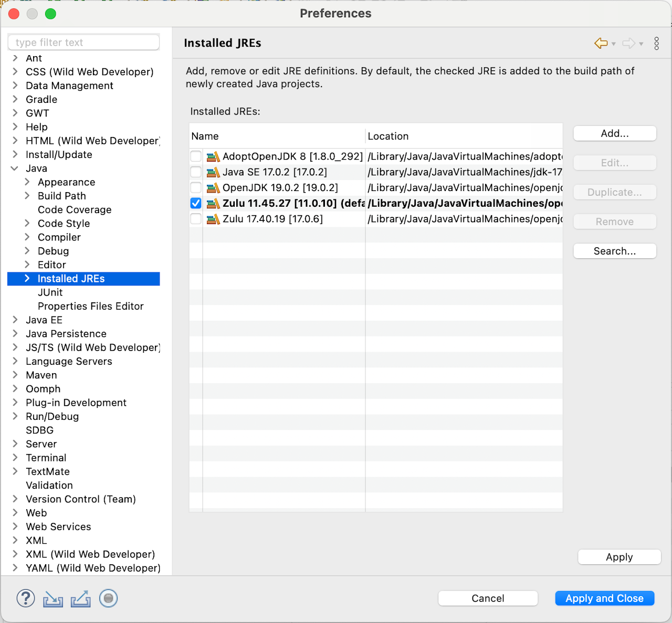
Task: Expand the Run/Debug node
Action: tap(15, 416)
